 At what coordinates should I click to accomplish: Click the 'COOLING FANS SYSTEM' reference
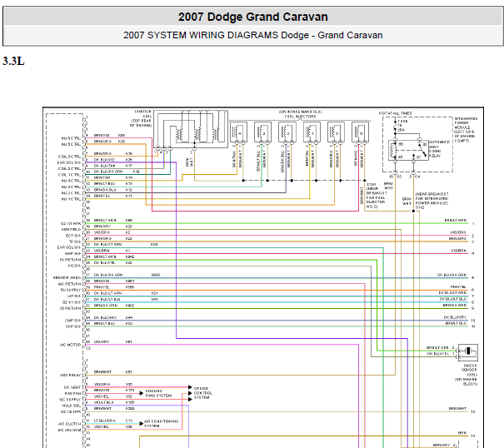pyautogui.click(x=158, y=393)
